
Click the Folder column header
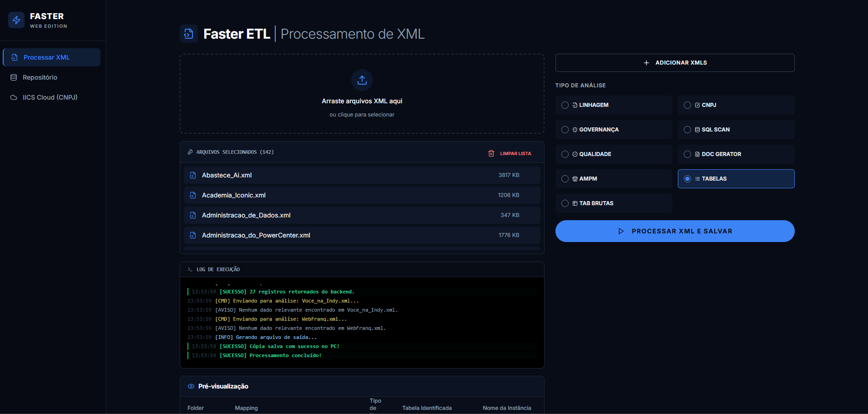tap(196, 408)
